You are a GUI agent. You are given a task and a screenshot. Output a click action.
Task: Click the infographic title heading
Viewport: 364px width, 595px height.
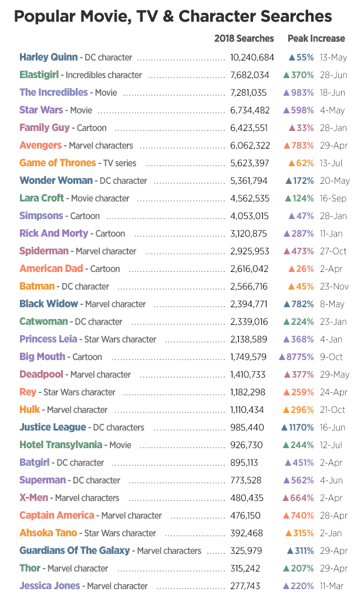pyautogui.click(x=173, y=16)
